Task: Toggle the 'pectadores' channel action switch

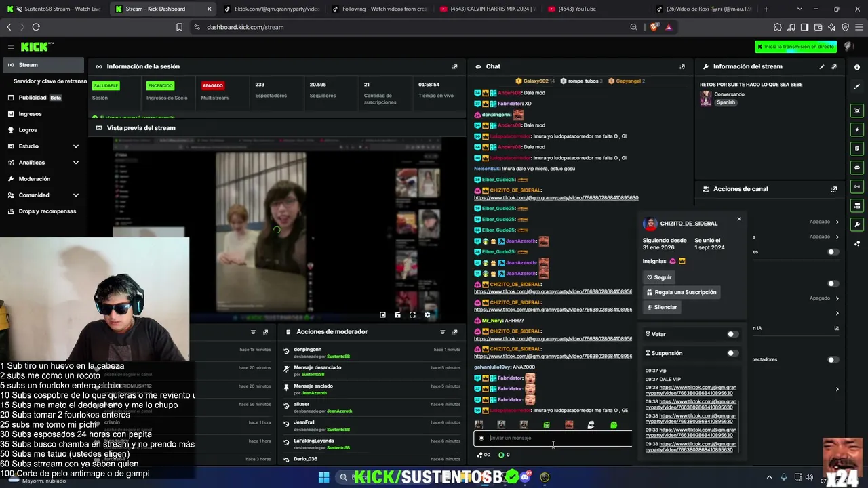Action: pyautogui.click(x=833, y=359)
